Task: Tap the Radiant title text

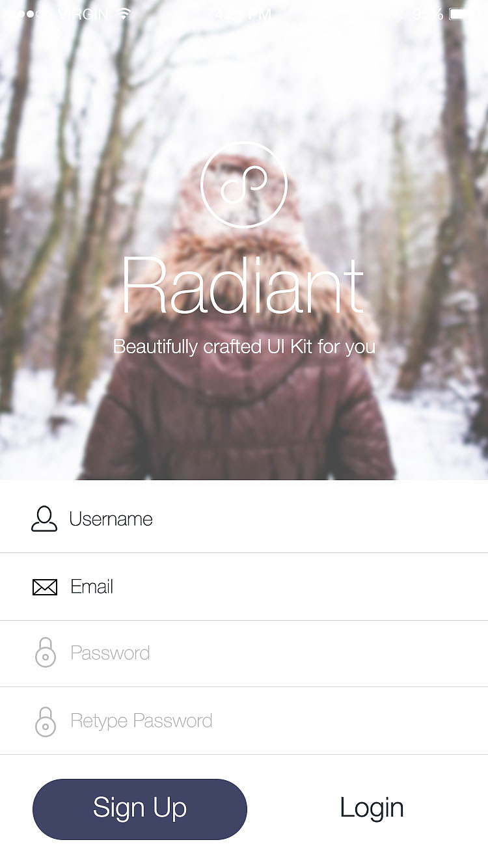Action: pyautogui.click(x=242, y=286)
